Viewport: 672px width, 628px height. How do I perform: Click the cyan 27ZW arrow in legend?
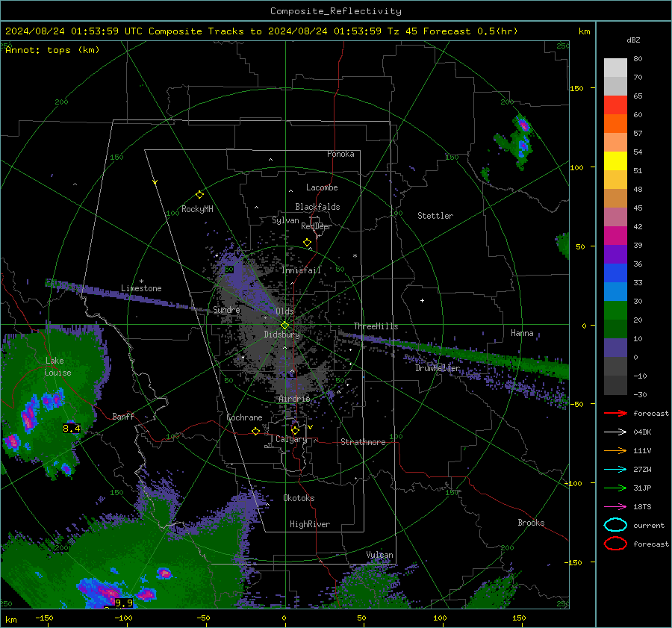(615, 469)
